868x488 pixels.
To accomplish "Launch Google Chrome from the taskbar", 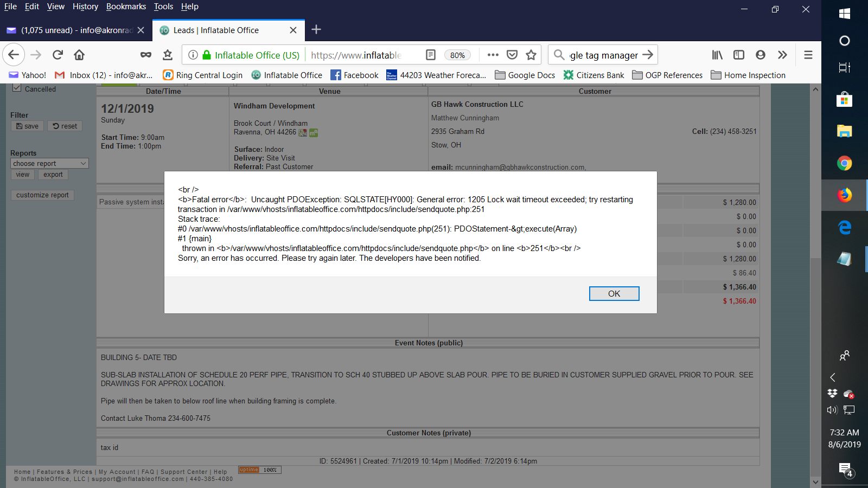I will click(844, 163).
